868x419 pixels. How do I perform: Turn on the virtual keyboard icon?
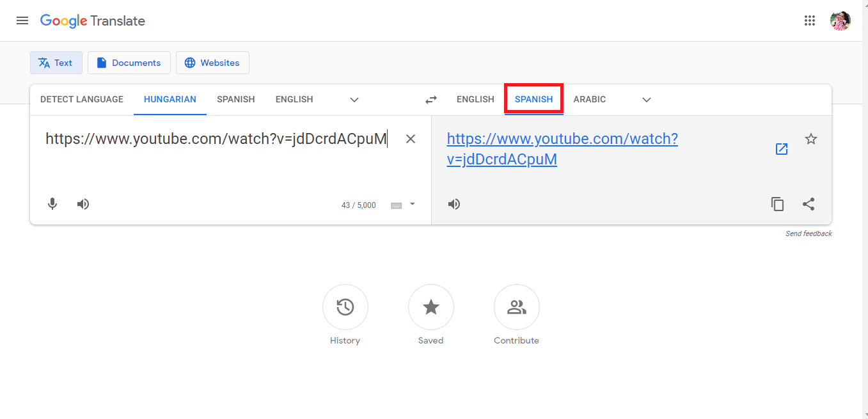pos(397,205)
